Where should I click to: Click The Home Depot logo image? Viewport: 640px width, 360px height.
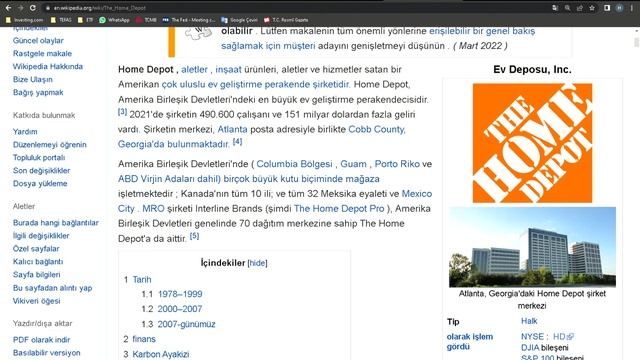point(532,143)
